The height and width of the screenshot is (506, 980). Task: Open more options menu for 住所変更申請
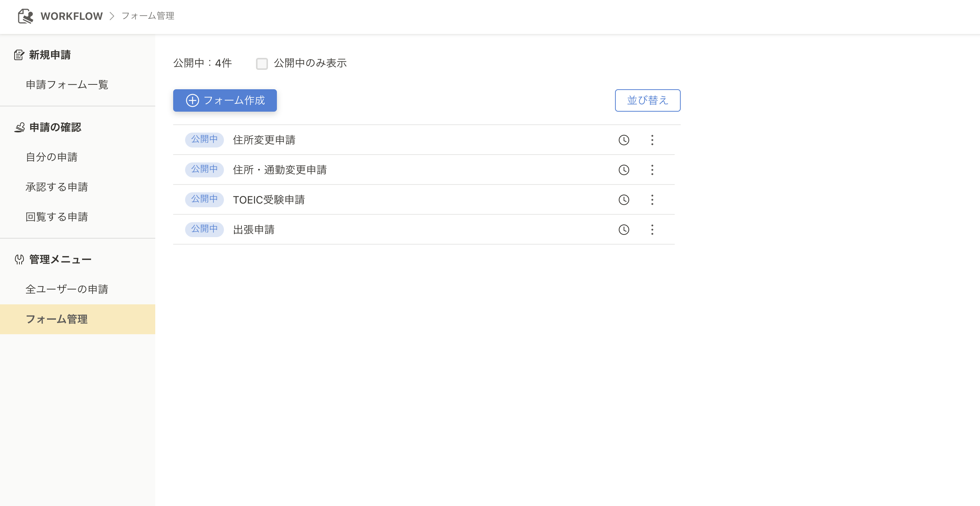click(x=652, y=140)
